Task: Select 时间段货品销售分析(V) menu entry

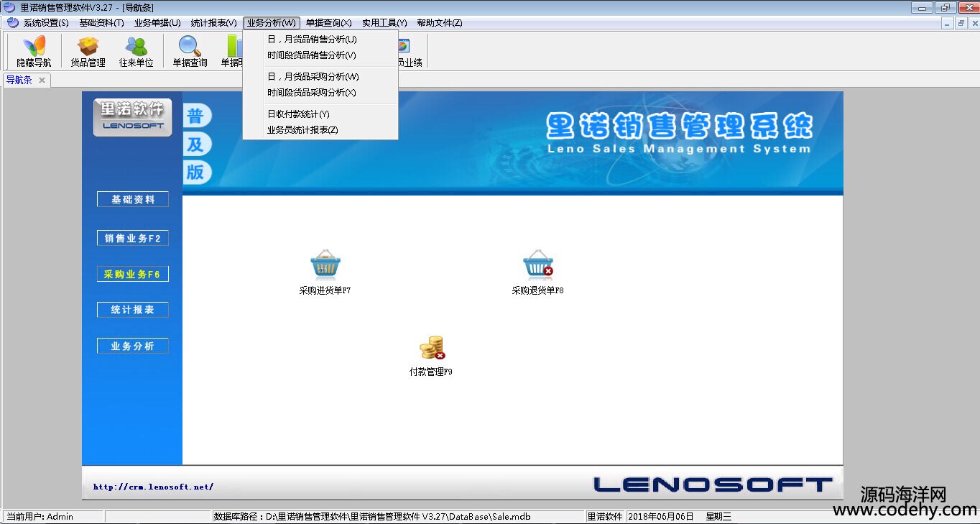Action: click(320, 55)
